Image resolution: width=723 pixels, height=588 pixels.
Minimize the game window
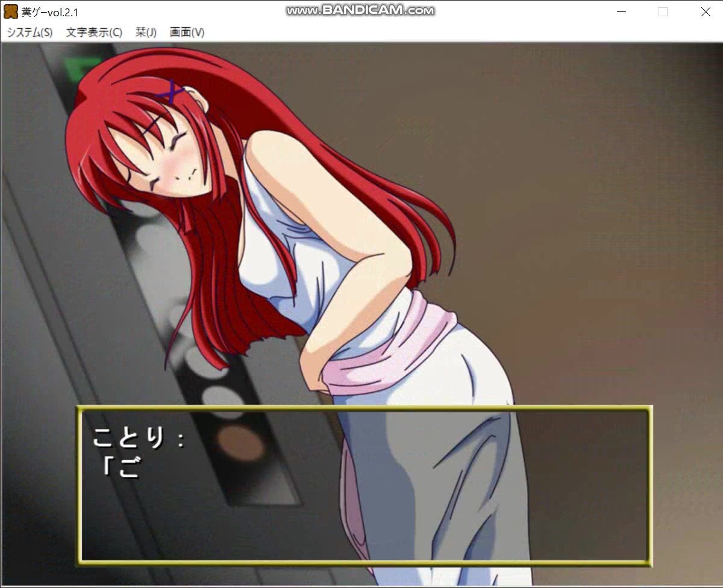pyautogui.click(x=622, y=12)
